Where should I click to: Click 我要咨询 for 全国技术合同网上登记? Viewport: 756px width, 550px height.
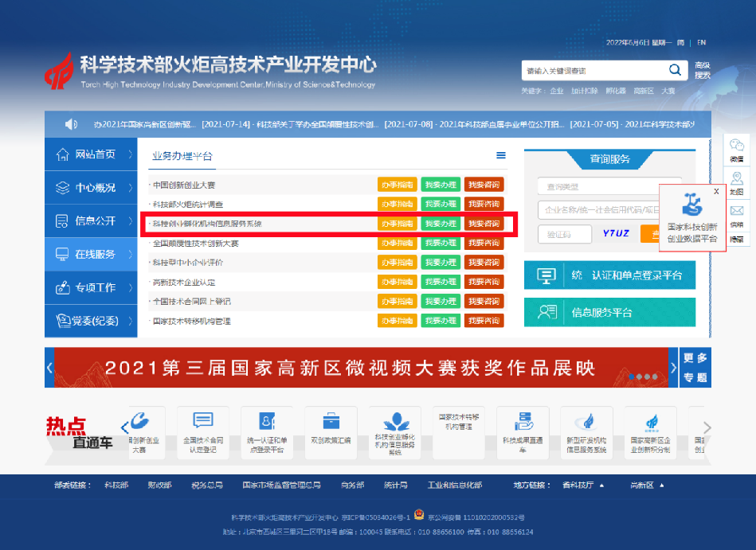[x=484, y=301]
